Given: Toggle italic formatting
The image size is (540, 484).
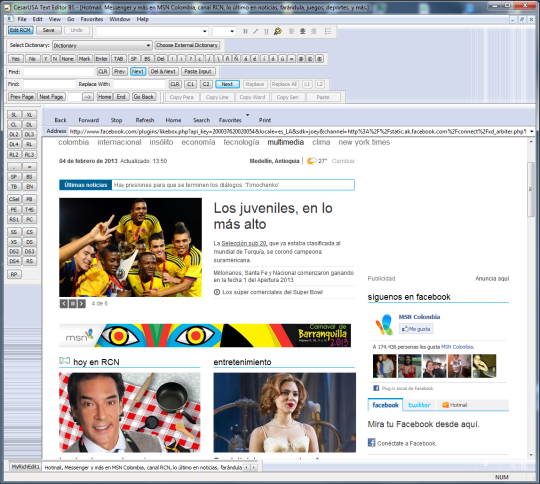Looking at the screenshot, I should 256,31.
